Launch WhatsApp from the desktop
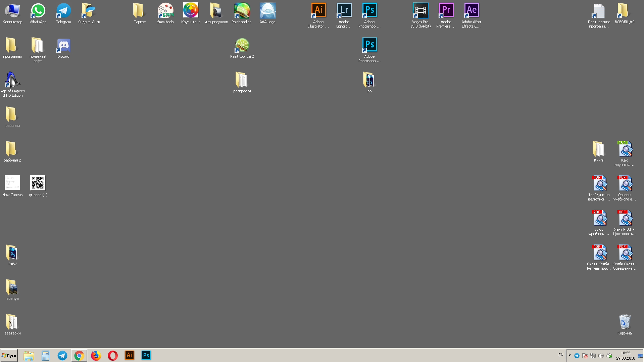This screenshot has width=644, height=362. (38, 13)
